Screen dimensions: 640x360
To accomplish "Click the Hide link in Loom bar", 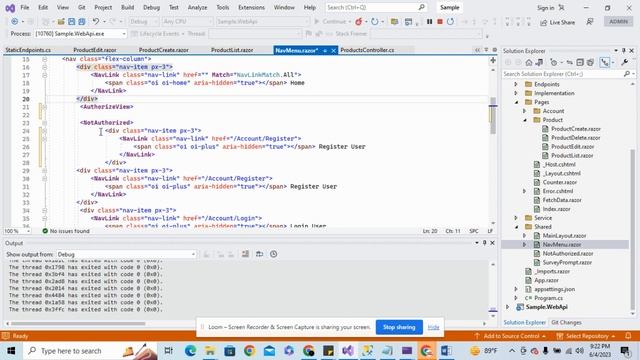I will coord(433,327).
